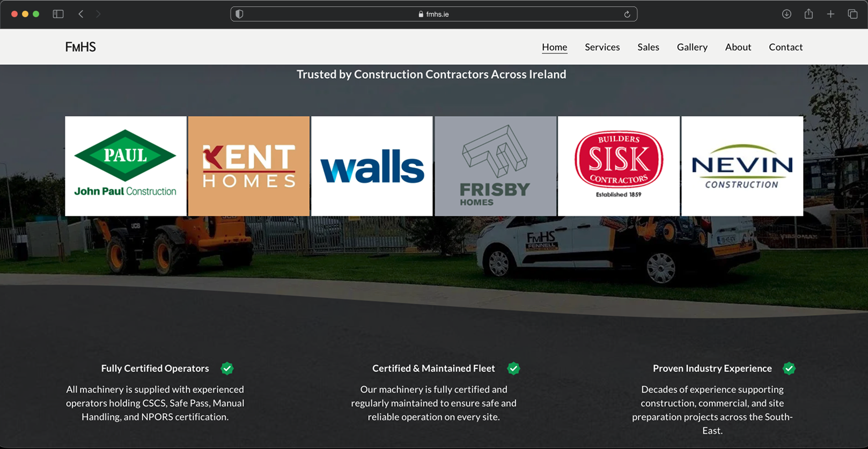Click the padlock icon in address bar
868x449 pixels.
[x=421, y=14]
